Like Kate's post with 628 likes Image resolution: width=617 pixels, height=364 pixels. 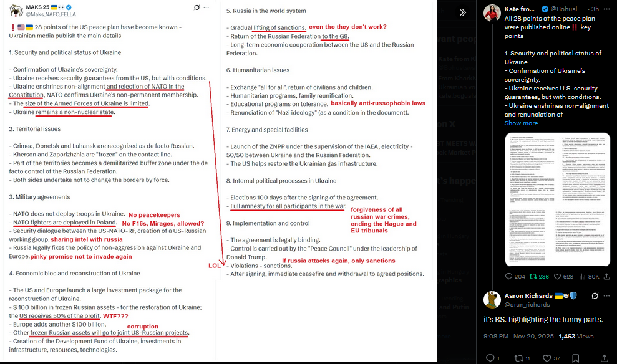(x=563, y=276)
